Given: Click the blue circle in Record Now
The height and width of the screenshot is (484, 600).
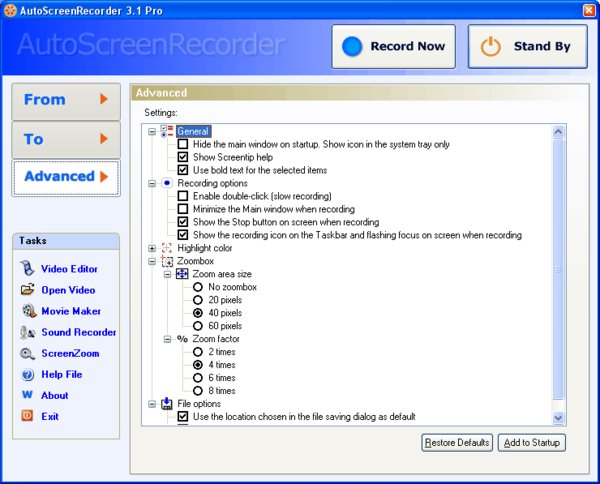Looking at the screenshot, I should pos(352,46).
